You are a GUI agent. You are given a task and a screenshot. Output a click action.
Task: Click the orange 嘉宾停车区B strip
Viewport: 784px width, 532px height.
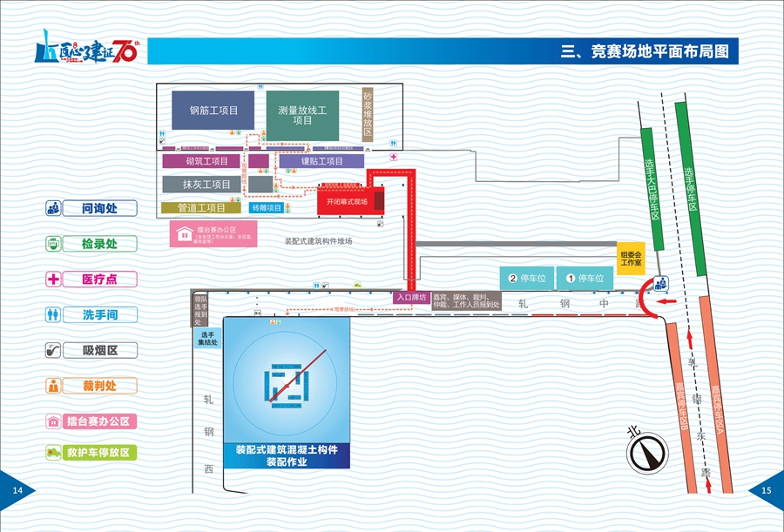click(x=681, y=407)
